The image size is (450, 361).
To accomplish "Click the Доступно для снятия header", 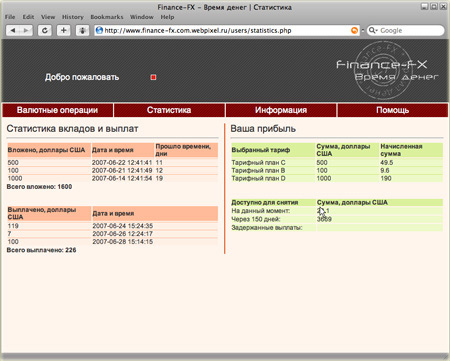I will [273, 202].
